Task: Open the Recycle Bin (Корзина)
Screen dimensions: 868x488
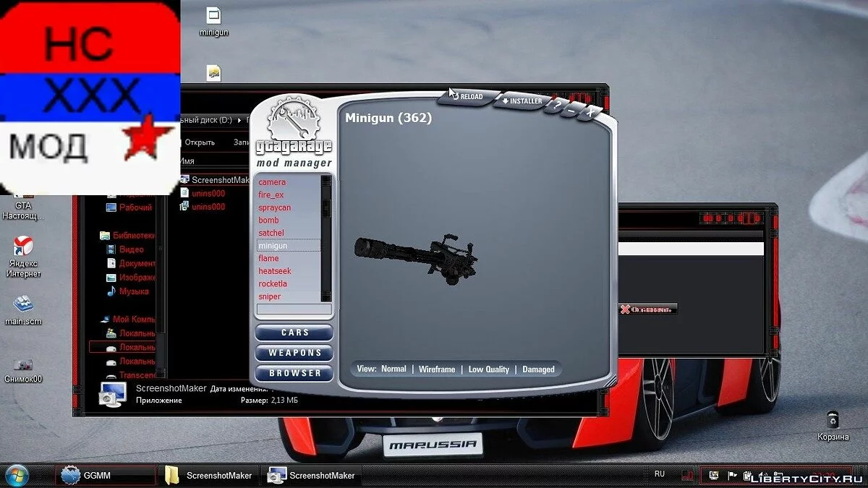Action: pyautogui.click(x=833, y=421)
